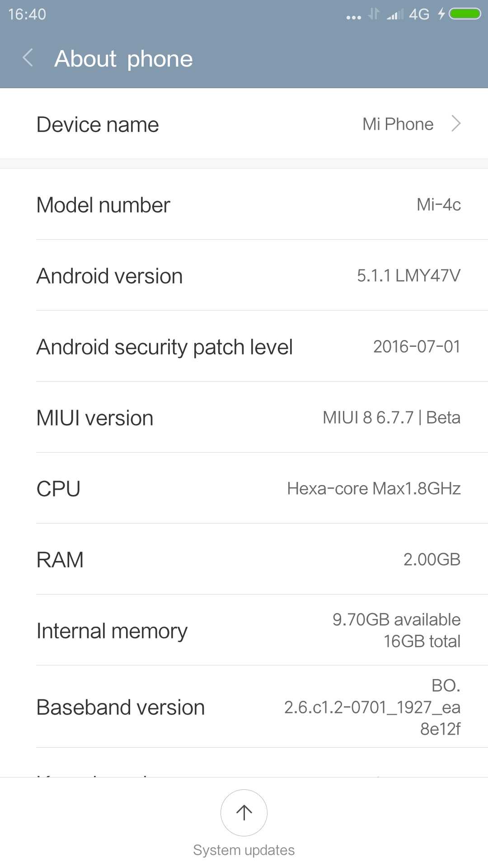Image resolution: width=488 pixels, height=868 pixels.
Task: Tap the data transfer arrows icon
Action: tap(373, 14)
